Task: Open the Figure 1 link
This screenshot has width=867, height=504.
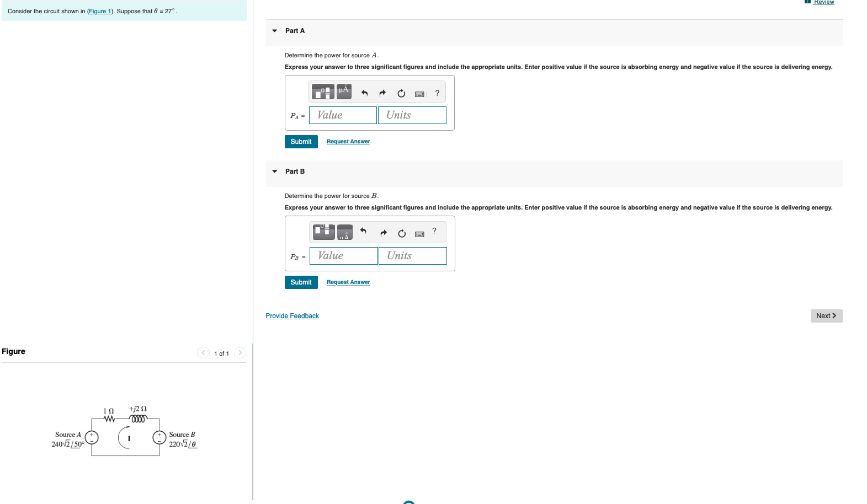Action: pyautogui.click(x=100, y=11)
